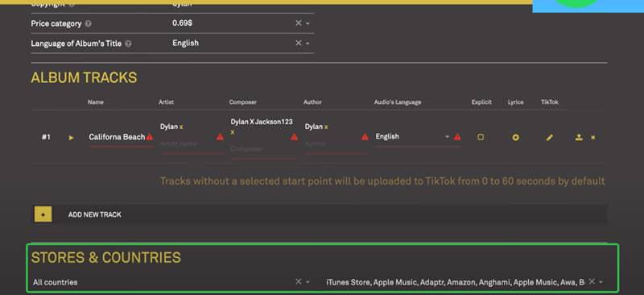Click the Price category label
Image resolution: width=644 pixels, height=295 pixels.
(56, 23)
